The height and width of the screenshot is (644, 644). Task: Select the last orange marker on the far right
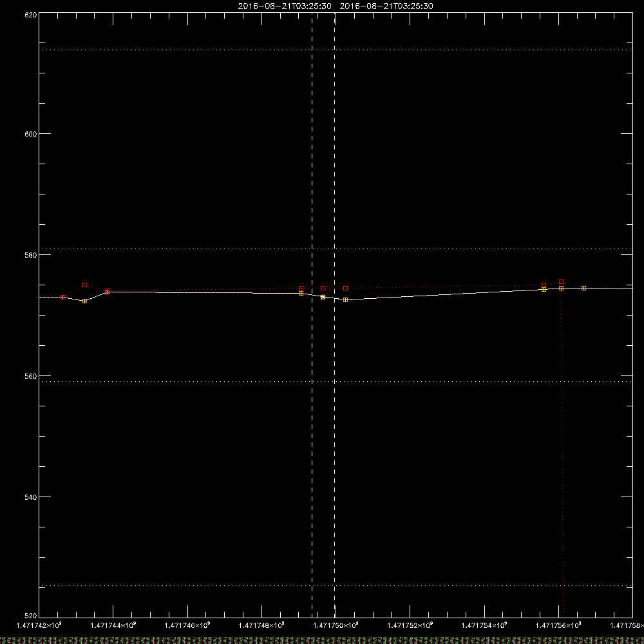coord(583,289)
